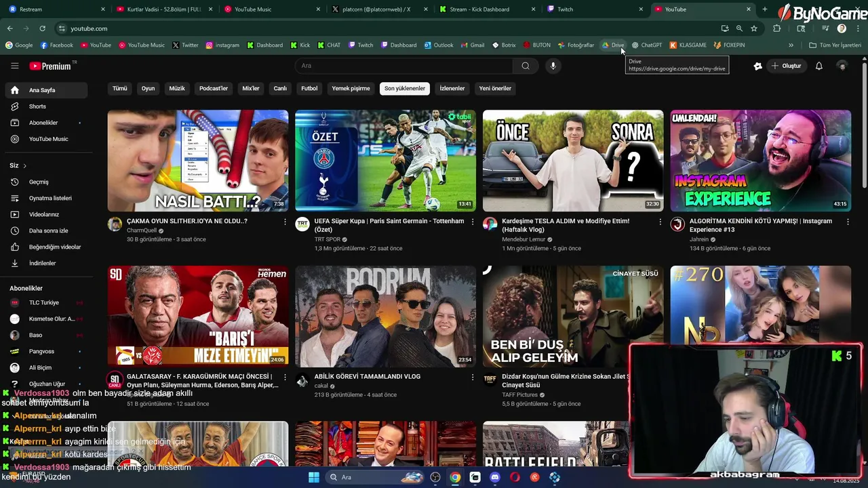Screen dimensions: 868x488
Task: Open Chrome extensions puzzle icon
Action: point(777,28)
